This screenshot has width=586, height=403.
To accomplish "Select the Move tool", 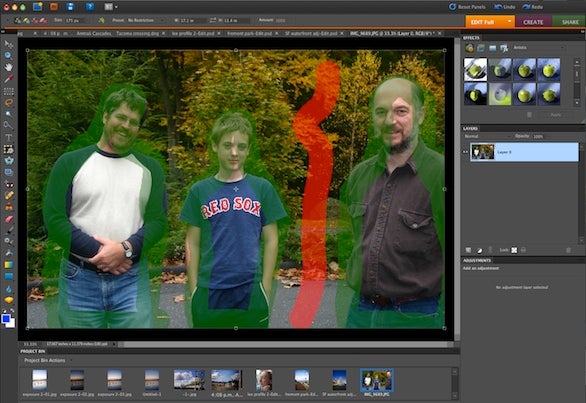I will 8,44.
